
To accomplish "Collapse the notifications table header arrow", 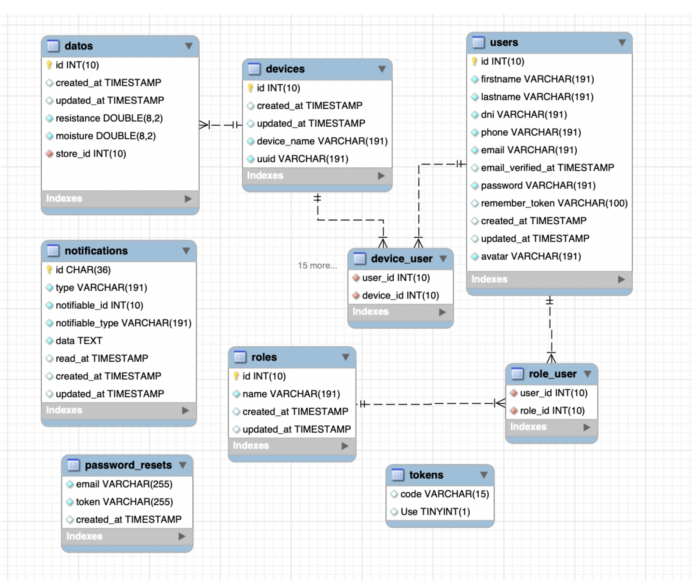I will pyautogui.click(x=186, y=251).
